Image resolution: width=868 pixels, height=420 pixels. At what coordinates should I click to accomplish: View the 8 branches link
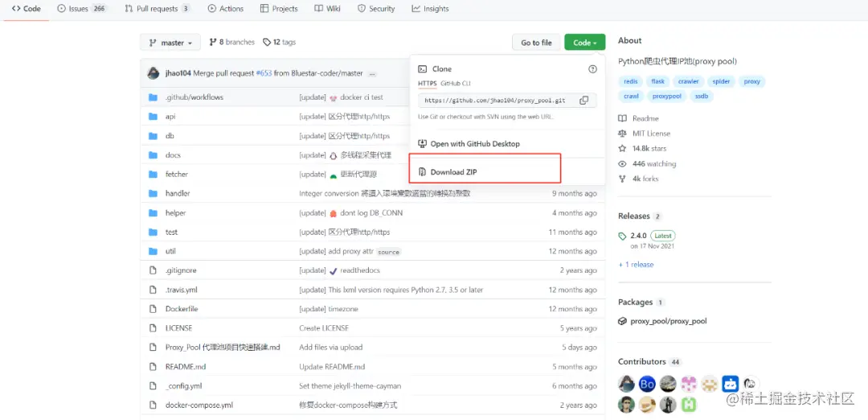point(231,42)
